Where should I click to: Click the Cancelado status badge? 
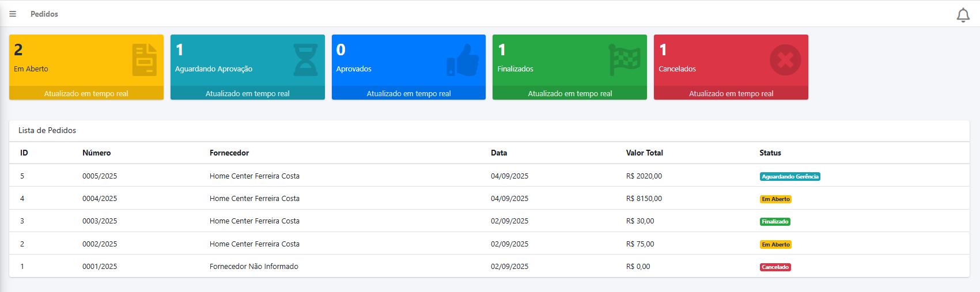click(x=775, y=267)
